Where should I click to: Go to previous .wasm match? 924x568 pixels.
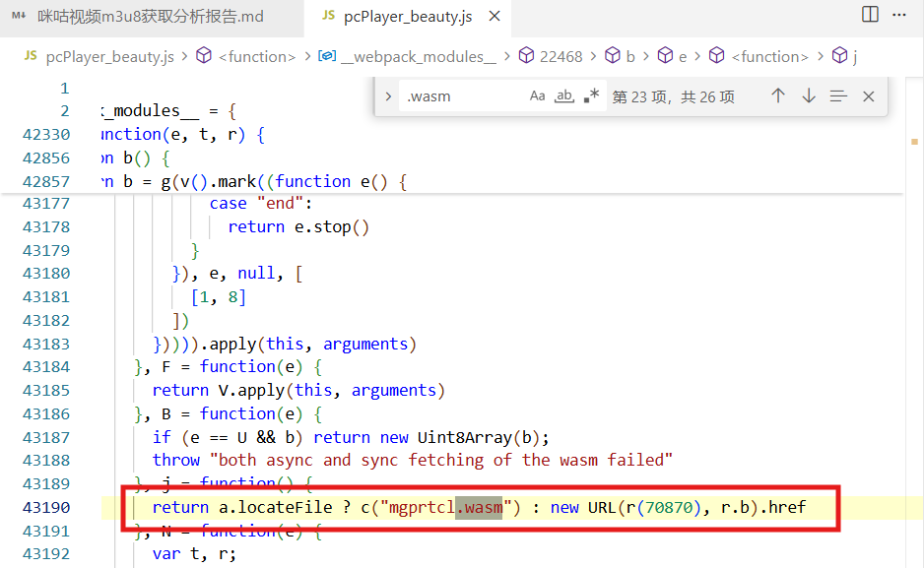pyautogui.click(x=778, y=95)
